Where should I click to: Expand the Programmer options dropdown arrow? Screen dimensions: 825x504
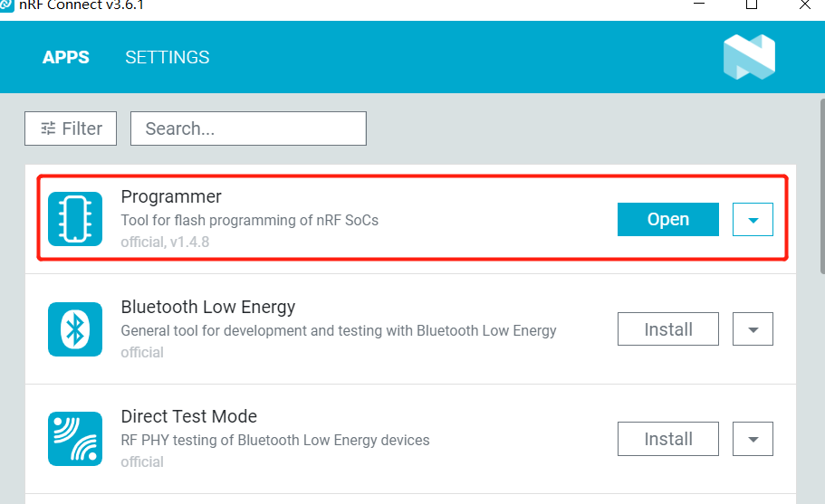[753, 220]
